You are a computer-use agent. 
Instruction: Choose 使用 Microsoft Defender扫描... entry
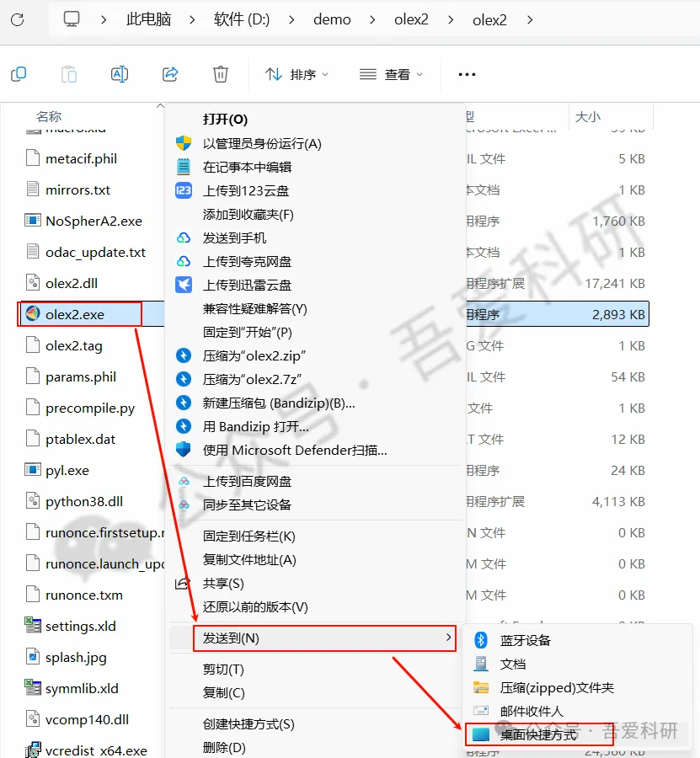pyautogui.click(x=295, y=451)
